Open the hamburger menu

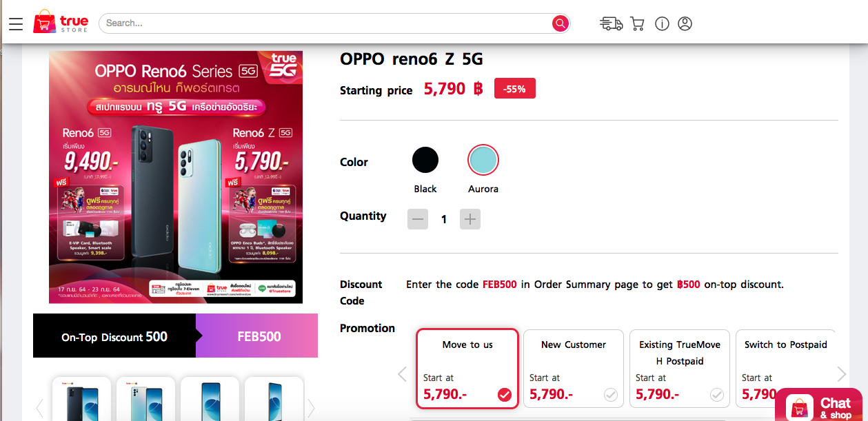[16, 23]
